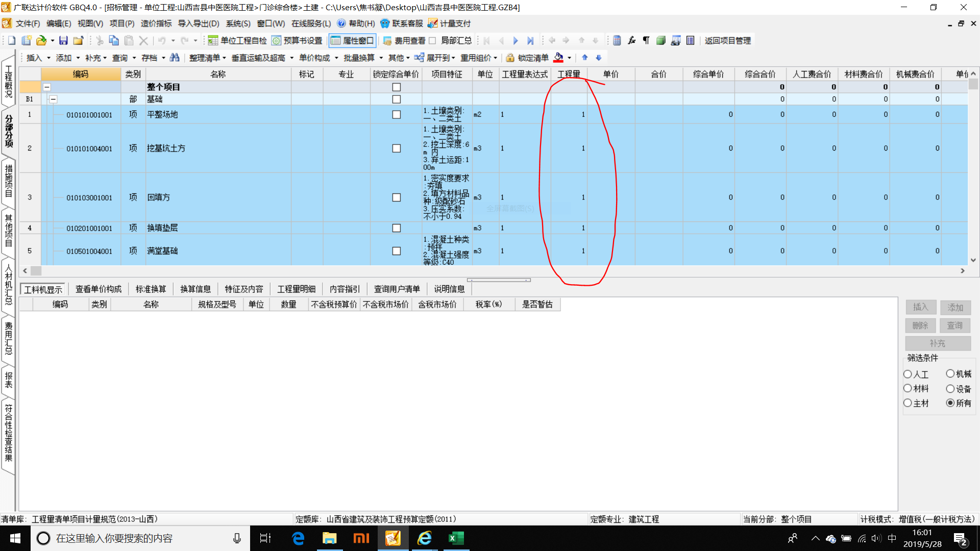Viewport: 980px width, 551px height.
Task: Open Mi app from taskbar
Action: [361, 538]
